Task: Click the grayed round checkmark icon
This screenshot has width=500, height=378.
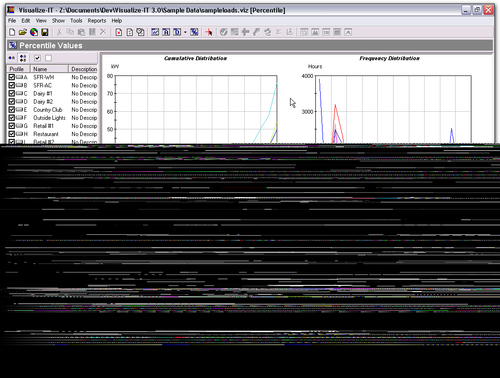Action: point(224,32)
